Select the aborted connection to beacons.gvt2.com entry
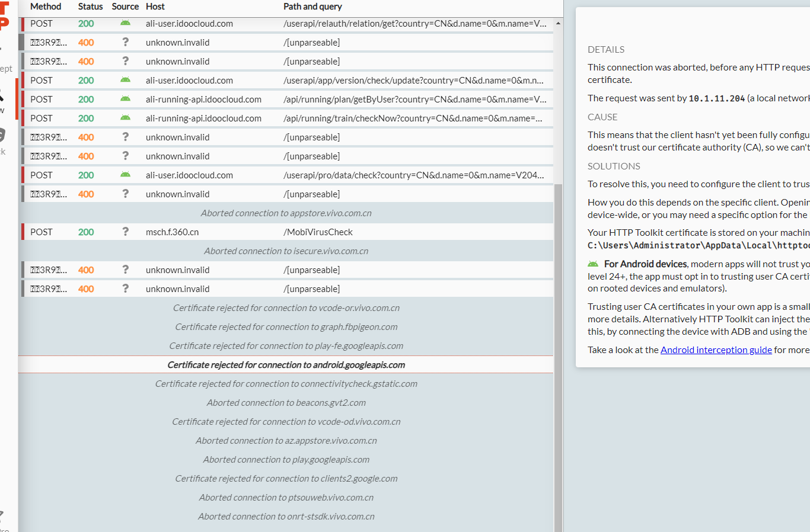This screenshot has width=810, height=532. point(286,402)
